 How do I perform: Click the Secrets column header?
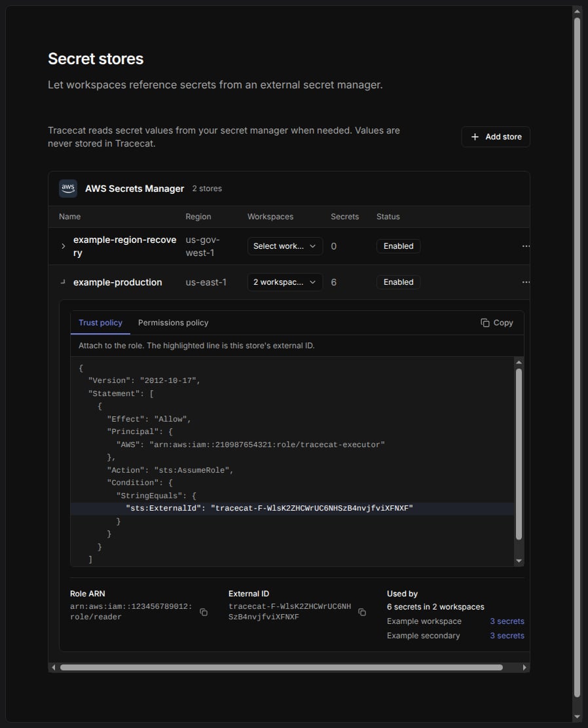tap(344, 217)
